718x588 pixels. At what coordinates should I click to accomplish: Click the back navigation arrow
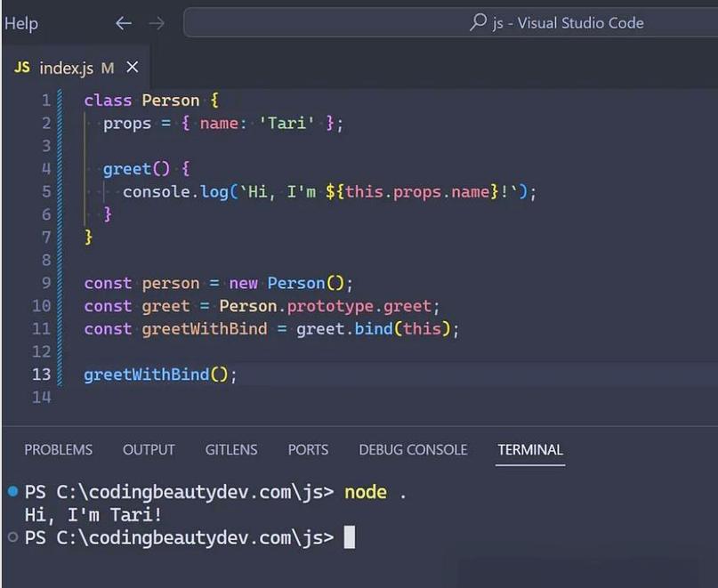(124, 22)
